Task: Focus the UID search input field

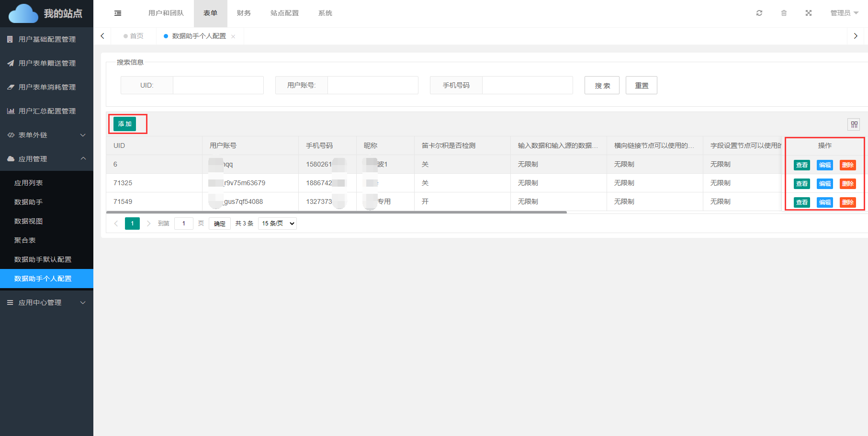Action: (x=218, y=85)
